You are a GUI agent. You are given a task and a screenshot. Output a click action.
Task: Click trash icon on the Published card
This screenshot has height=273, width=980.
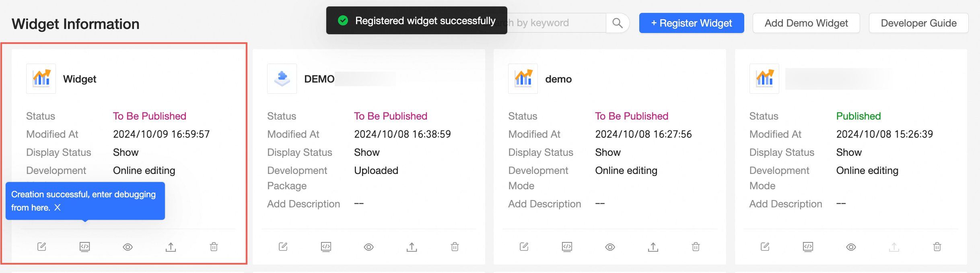coord(937,246)
